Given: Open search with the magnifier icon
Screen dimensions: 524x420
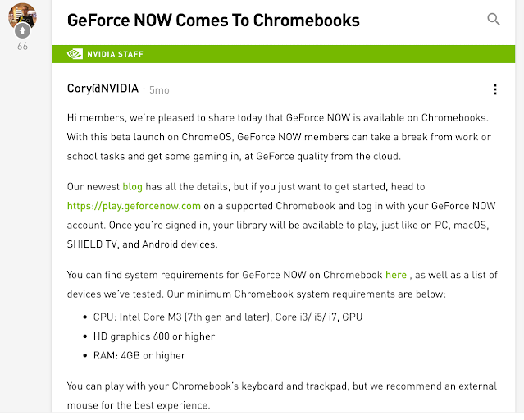Looking at the screenshot, I should [x=494, y=20].
